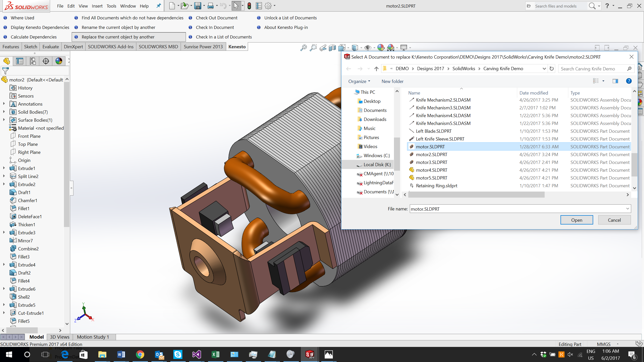Open the Options gear icon
Image resolution: width=644 pixels, height=362 pixels.
268,6
